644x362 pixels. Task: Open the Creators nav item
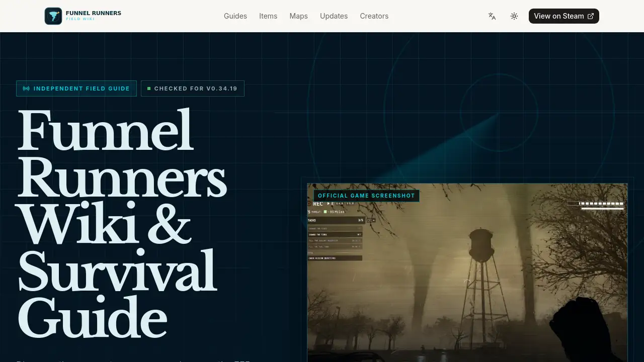pyautogui.click(x=374, y=16)
